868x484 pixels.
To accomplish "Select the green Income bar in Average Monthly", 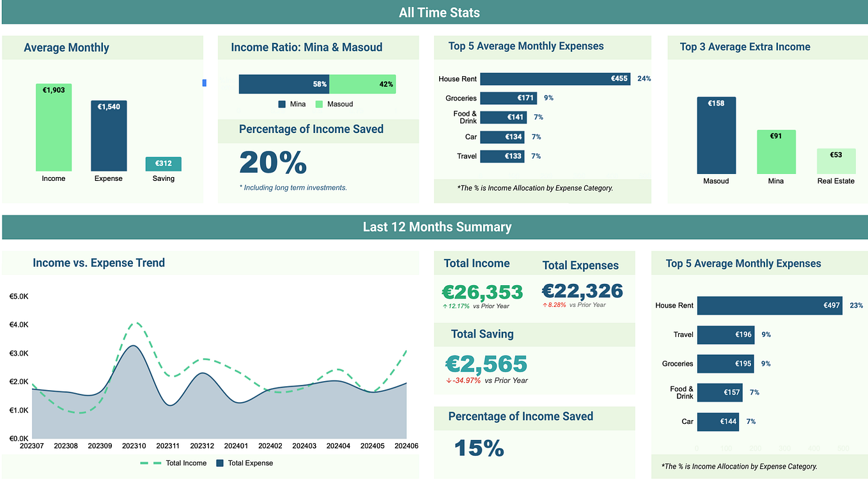I will [x=54, y=128].
